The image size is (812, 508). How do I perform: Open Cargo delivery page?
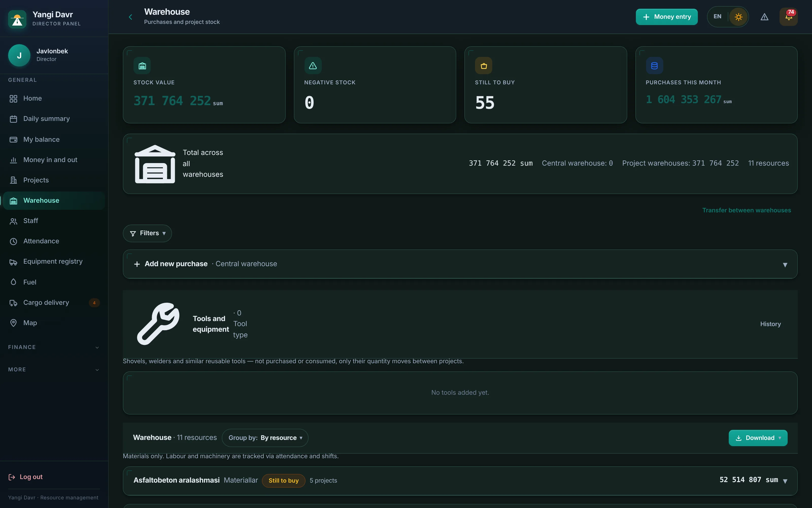tap(54, 303)
